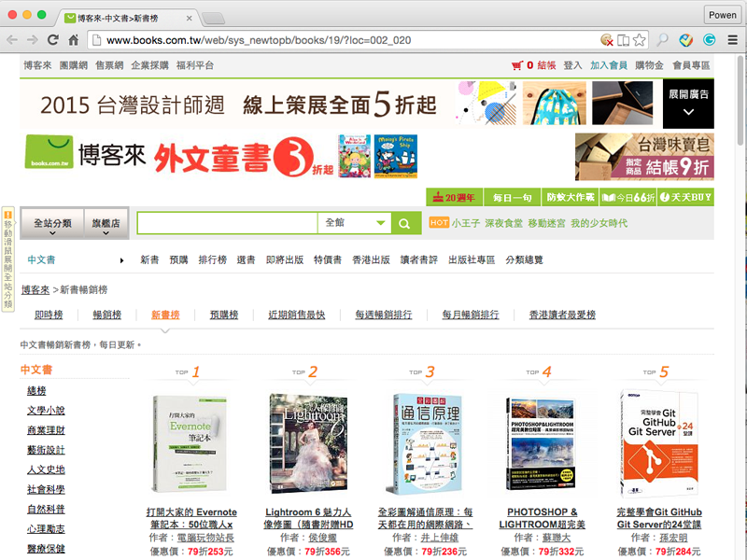Switch to 每月暢銷排行 tab
747x560 pixels.
(471, 315)
